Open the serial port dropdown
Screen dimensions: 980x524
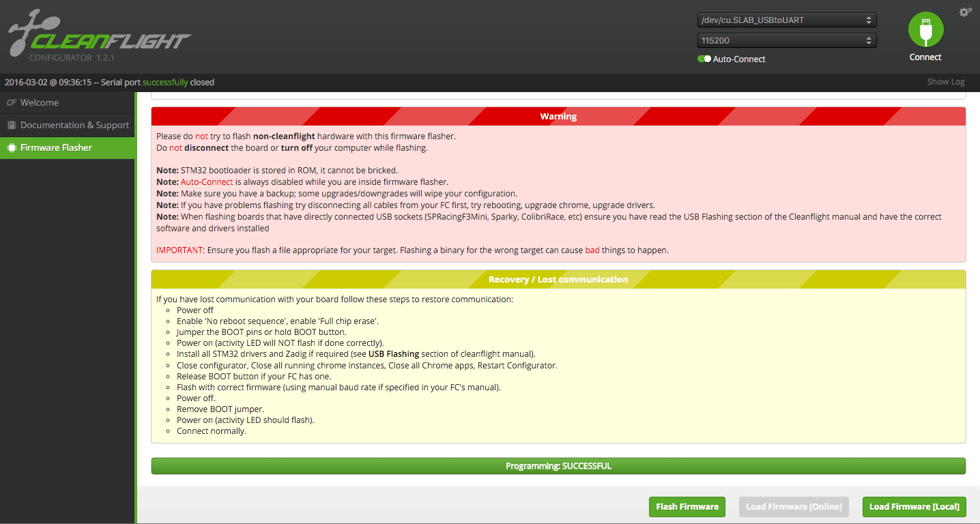coord(786,20)
